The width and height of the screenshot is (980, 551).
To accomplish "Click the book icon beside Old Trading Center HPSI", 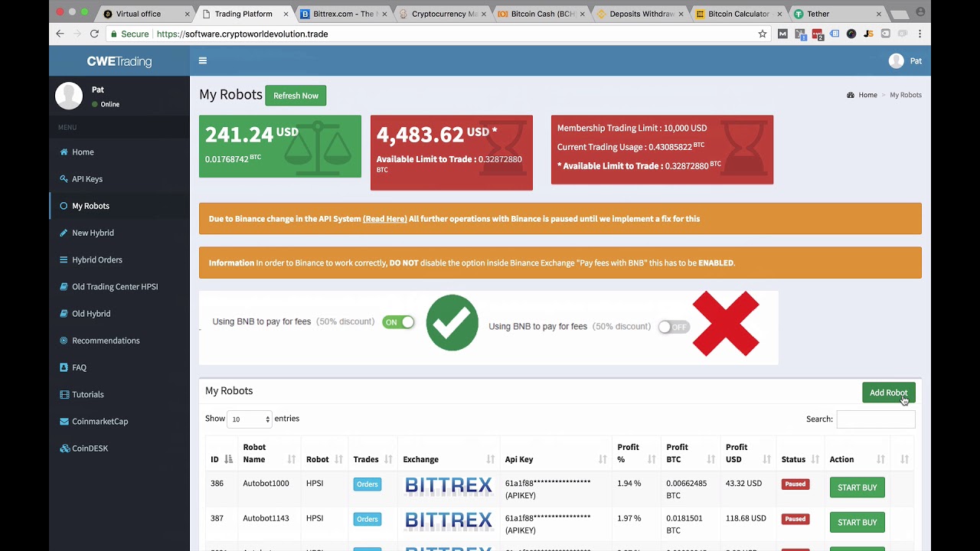I will 64,287.
